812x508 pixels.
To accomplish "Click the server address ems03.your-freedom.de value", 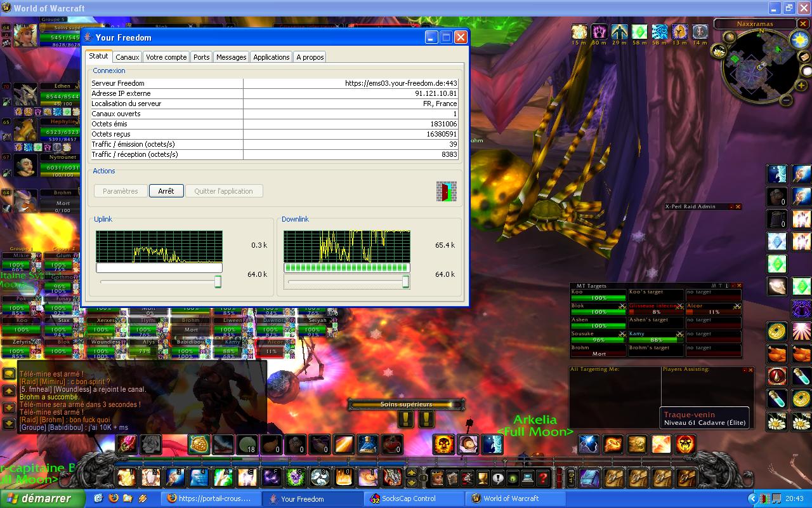I will click(x=401, y=83).
